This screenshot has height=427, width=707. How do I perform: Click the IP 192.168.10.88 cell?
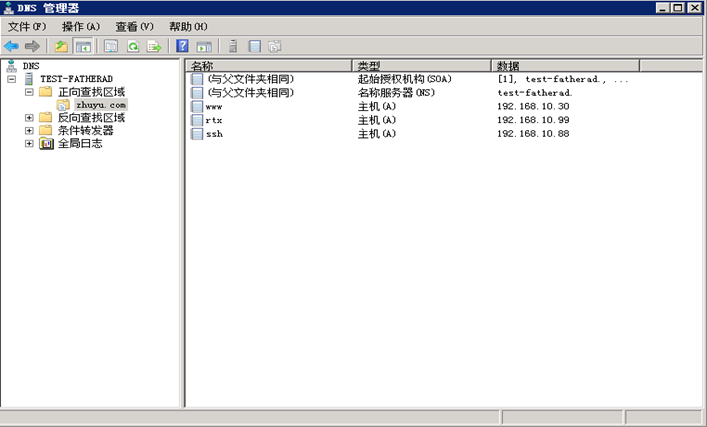tap(533, 133)
